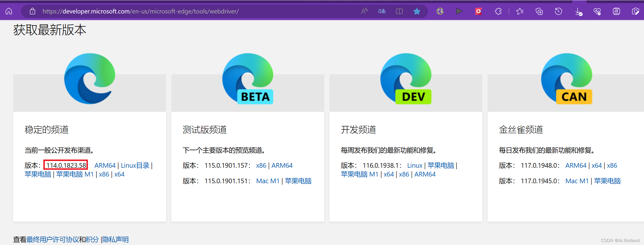Download x64 driver for canary 117.0.1948.0
The height and width of the screenshot is (245, 644).
pyautogui.click(x=597, y=165)
